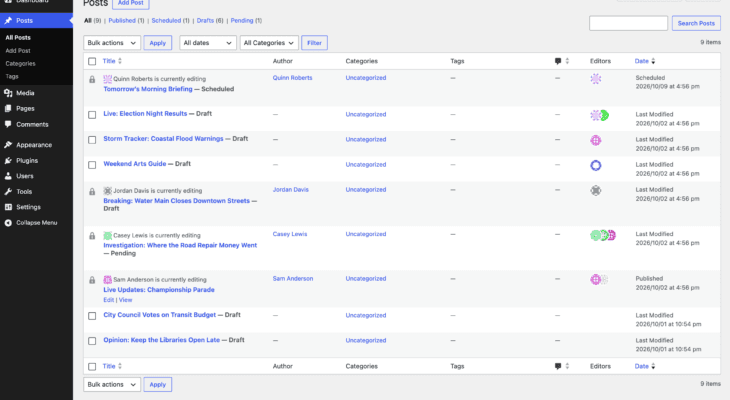Click the editor avatar in Storm Tracker row
The image size is (730, 400).
coord(596,140)
